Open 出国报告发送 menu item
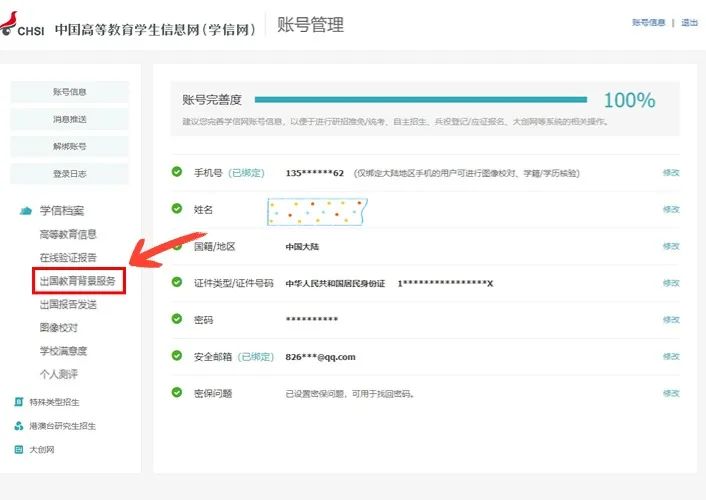The height and width of the screenshot is (500, 706). coord(68,305)
